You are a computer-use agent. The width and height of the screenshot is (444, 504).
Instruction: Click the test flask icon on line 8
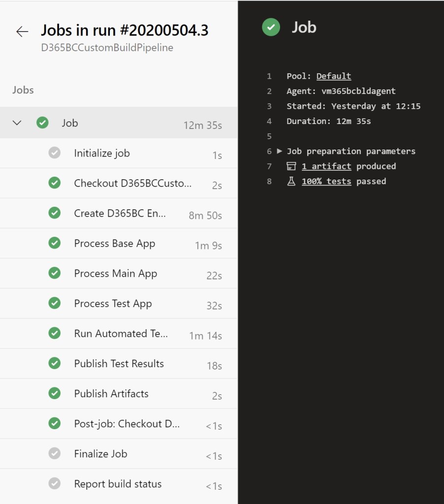[x=291, y=181]
